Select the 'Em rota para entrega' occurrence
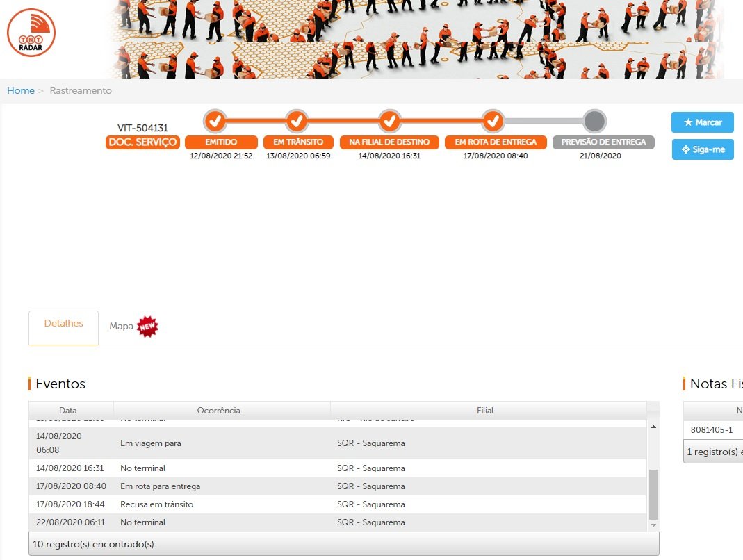The height and width of the screenshot is (560, 743). 160,486
